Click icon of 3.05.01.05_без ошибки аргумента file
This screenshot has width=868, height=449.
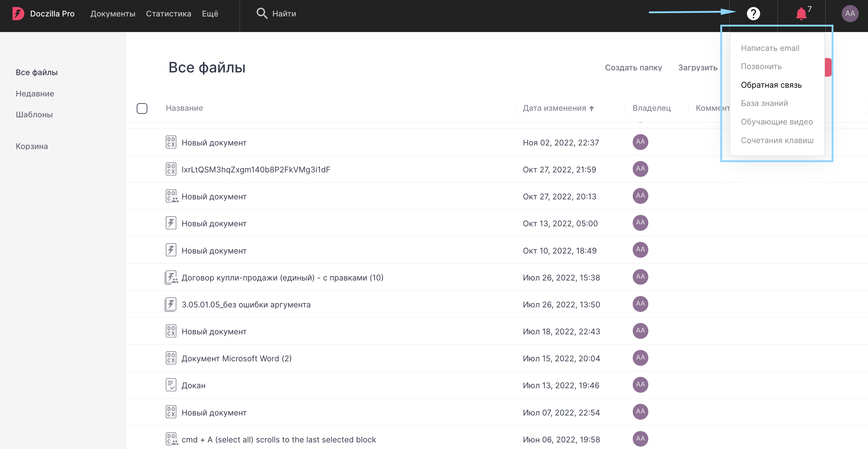point(171,304)
